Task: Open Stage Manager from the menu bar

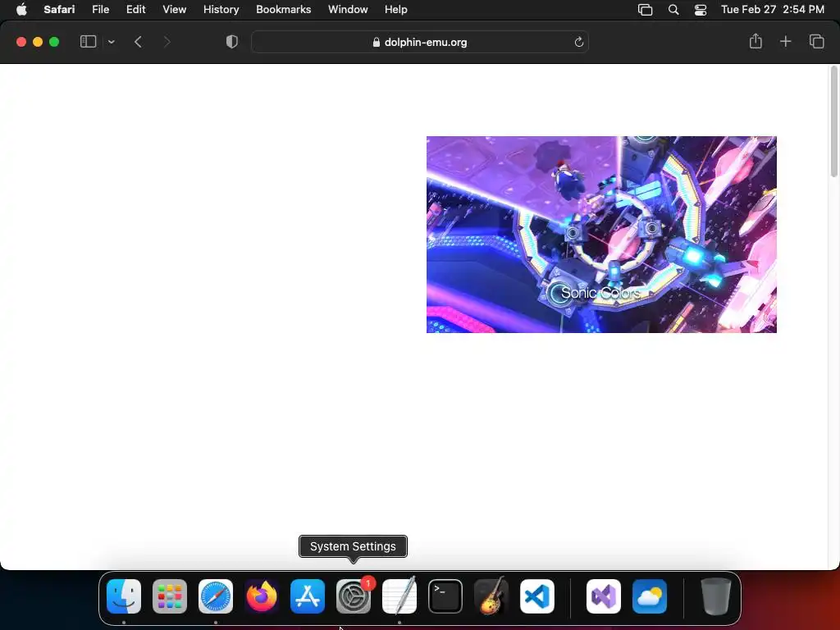Action: click(x=645, y=10)
